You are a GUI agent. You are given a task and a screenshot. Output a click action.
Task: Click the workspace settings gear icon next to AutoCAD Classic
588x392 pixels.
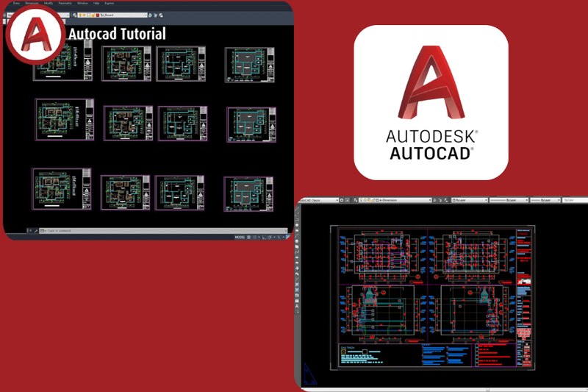tap(342, 200)
